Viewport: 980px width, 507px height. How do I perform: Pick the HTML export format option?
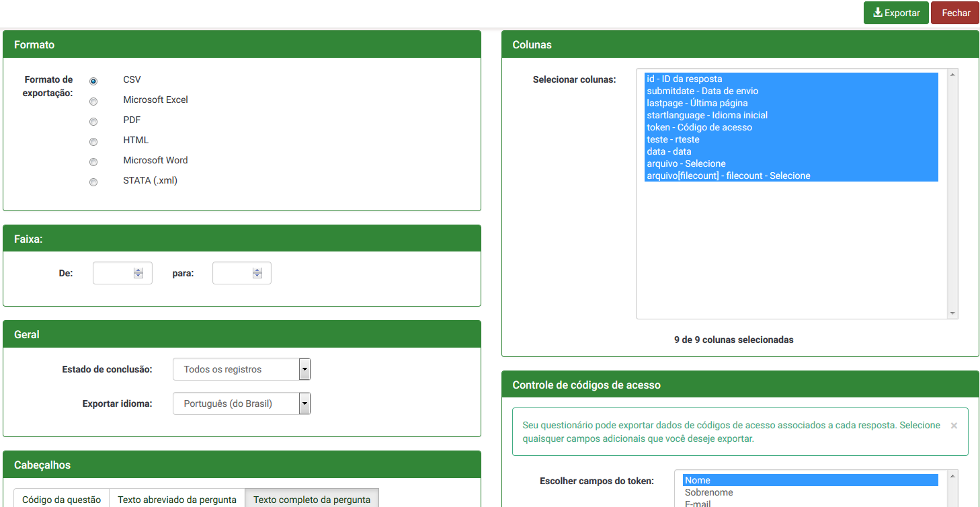coord(93,142)
